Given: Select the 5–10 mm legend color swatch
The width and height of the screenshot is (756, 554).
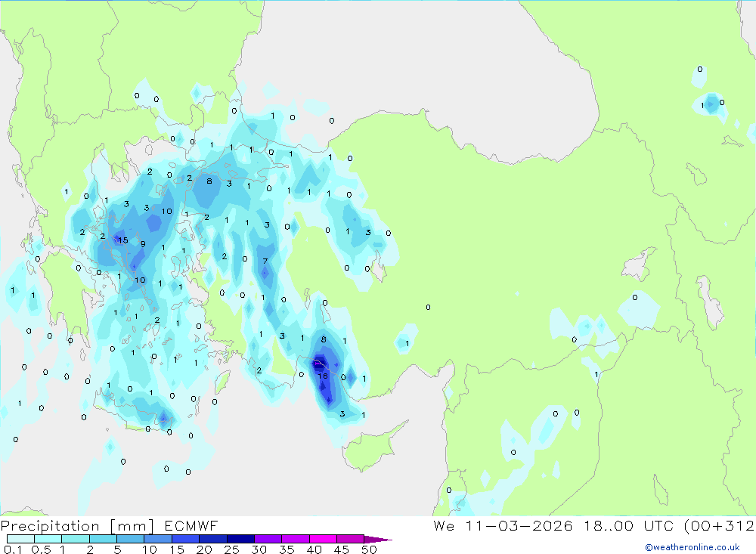Looking at the screenshot, I should click(x=130, y=539).
